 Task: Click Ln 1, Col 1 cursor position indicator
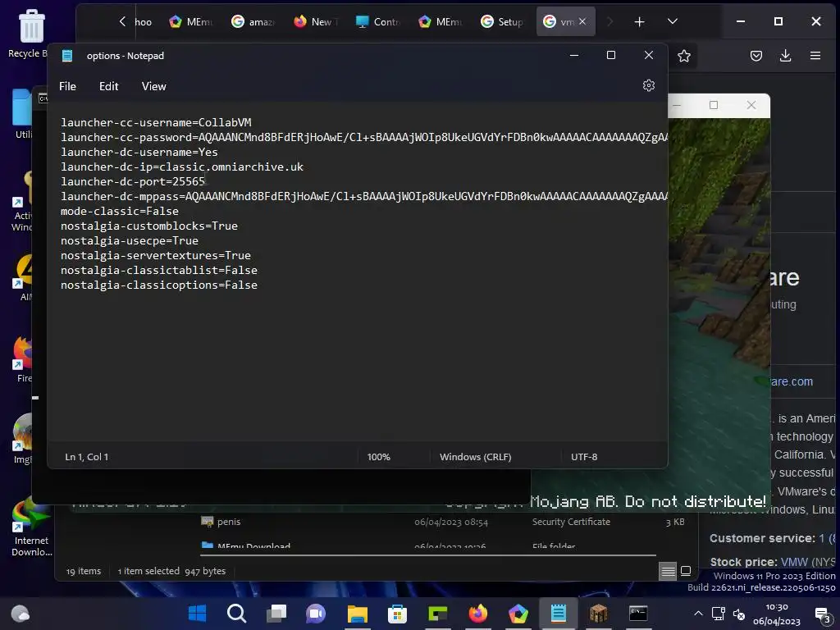pos(87,457)
